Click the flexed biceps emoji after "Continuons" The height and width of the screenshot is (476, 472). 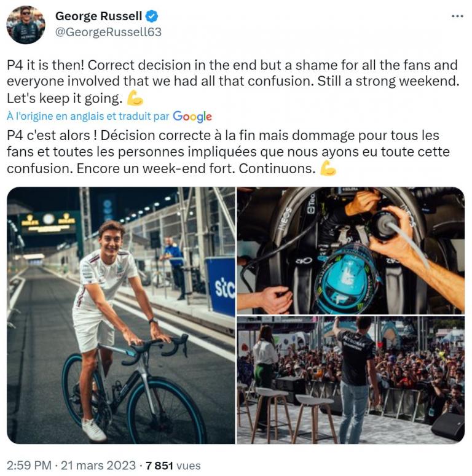click(328, 168)
